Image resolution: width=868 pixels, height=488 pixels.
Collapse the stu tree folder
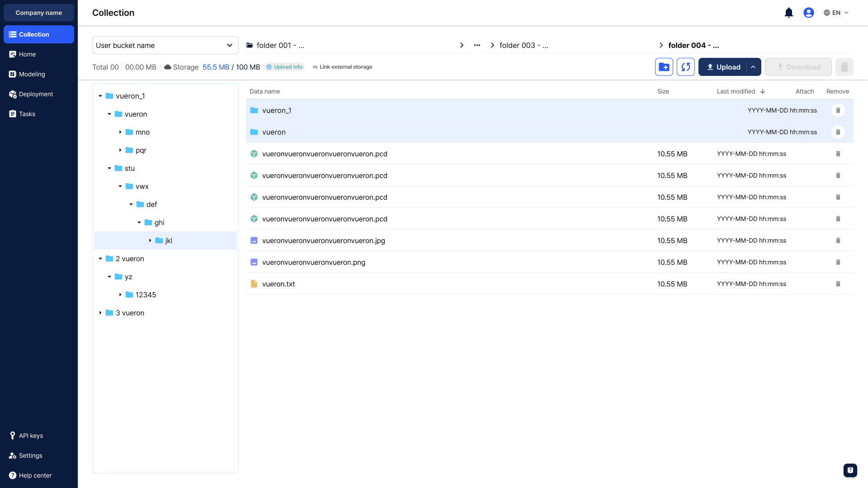pos(109,168)
